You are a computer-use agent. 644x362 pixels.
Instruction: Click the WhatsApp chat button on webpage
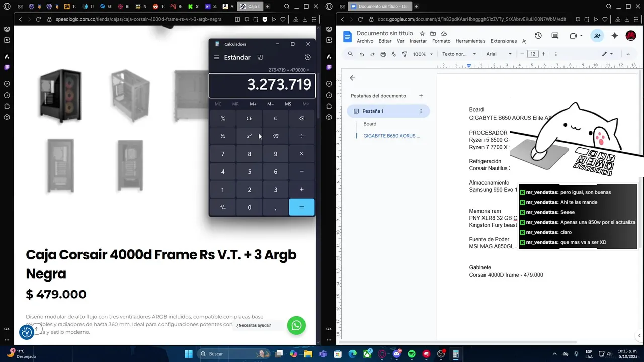tap(296, 325)
